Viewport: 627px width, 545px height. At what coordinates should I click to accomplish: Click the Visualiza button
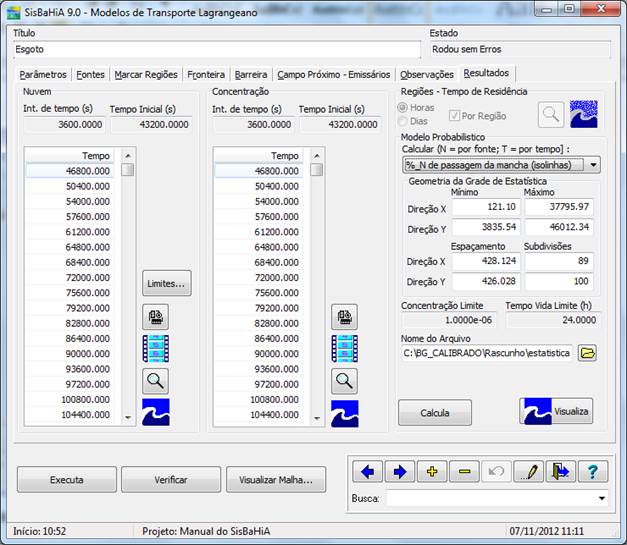pyautogui.click(x=556, y=411)
